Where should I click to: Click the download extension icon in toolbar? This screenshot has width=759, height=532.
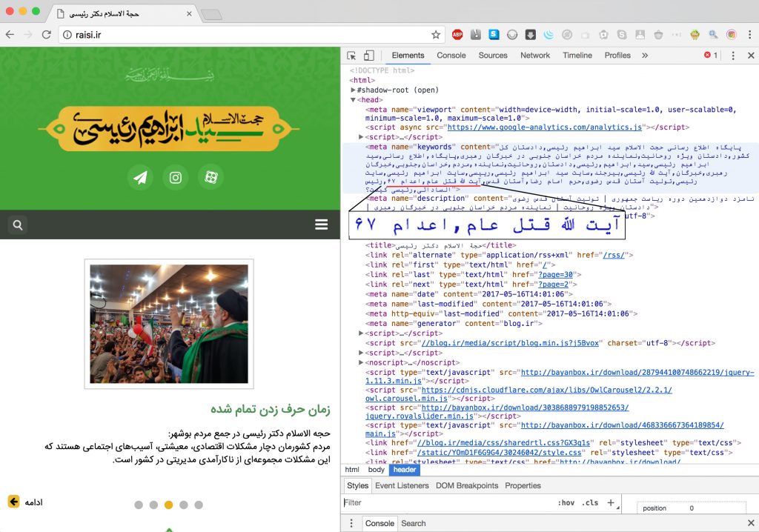tap(531, 35)
